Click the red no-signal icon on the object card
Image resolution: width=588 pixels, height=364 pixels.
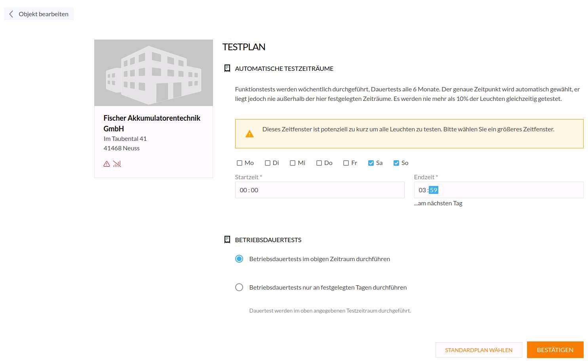pyautogui.click(x=117, y=164)
